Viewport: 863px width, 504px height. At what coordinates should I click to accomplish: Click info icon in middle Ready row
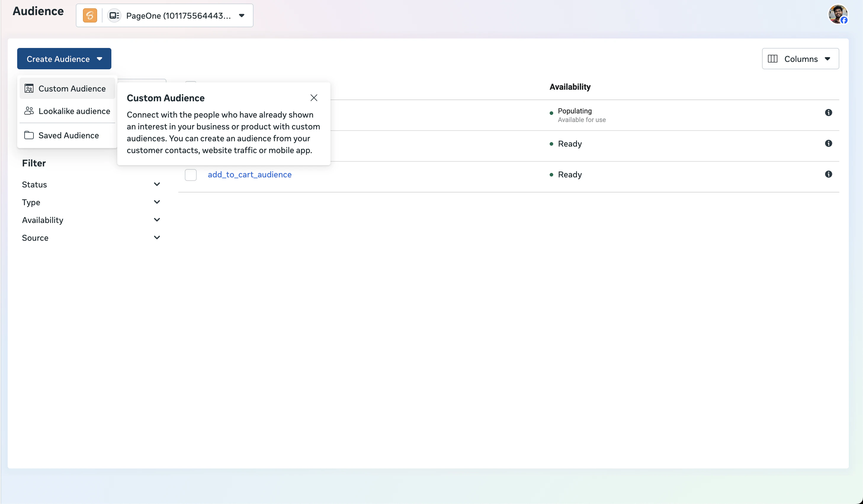click(x=828, y=143)
